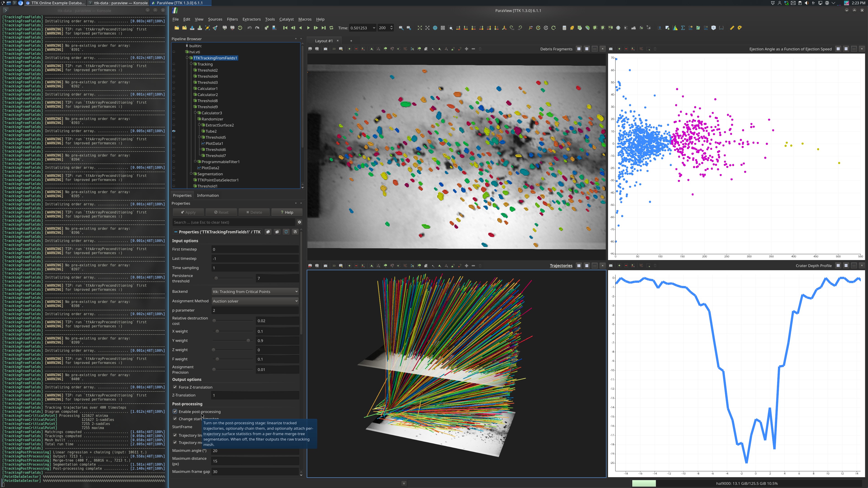Select the Ruler measurement tool icon
The height and width of the screenshot is (488, 868).
(x=731, y=28)
